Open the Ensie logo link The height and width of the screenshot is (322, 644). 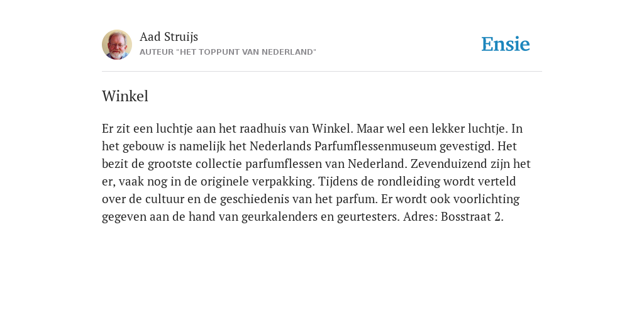coord(506,44)
